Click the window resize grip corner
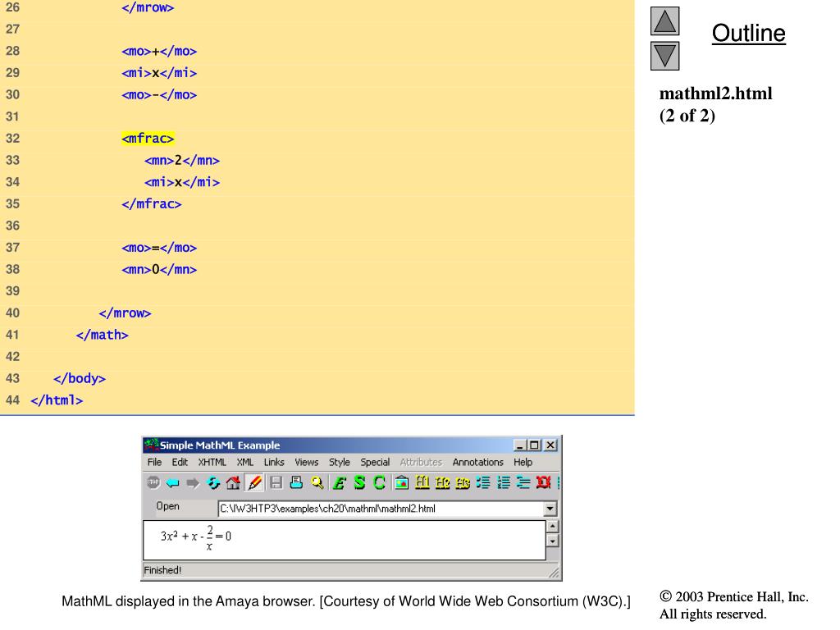Screen dimensions: 840x630 pyautogui.click(x=555, y=573)
